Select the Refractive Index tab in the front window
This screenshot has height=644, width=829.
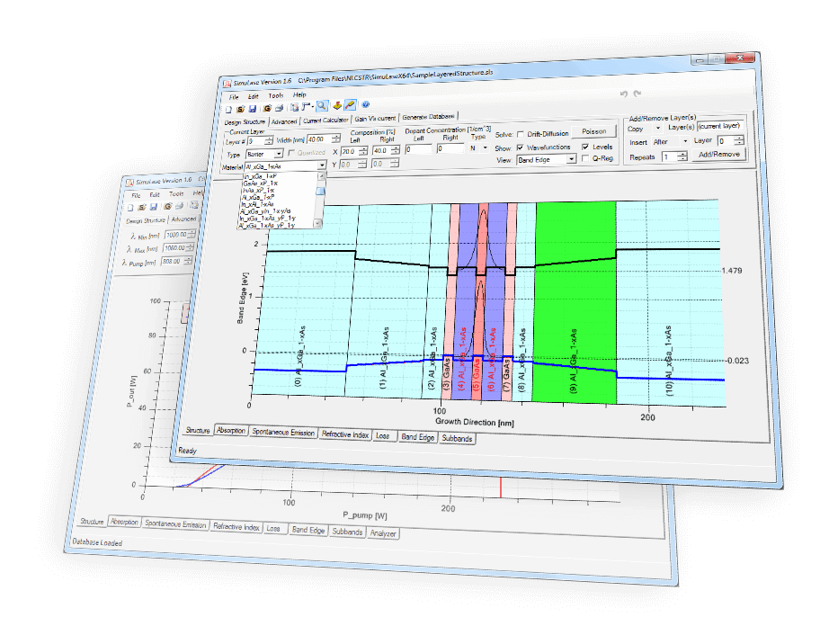tap(345, 434)
